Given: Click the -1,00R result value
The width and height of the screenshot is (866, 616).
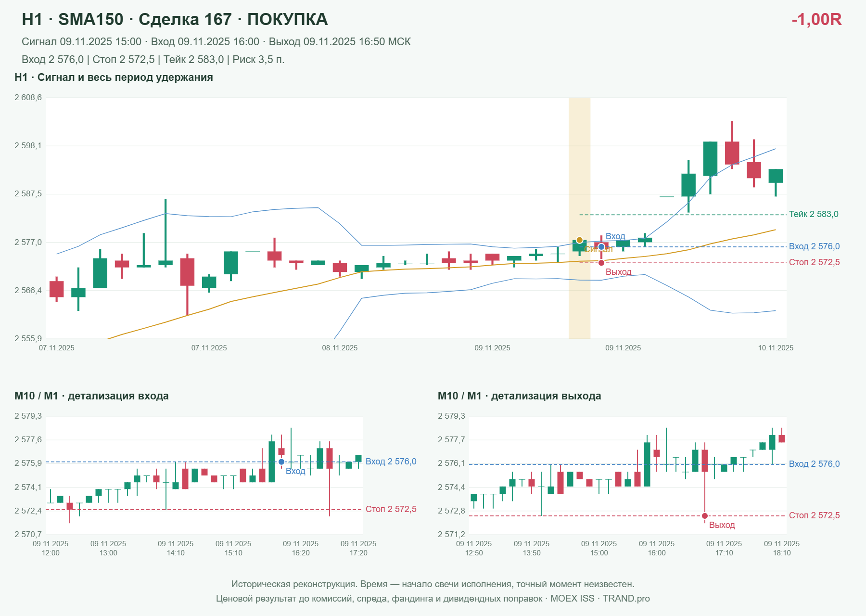Looking at the screenshot, I should point(816,19).
